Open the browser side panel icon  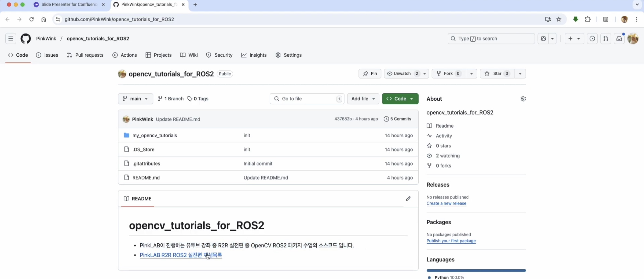pyautogui.click(x=606, y=19)
